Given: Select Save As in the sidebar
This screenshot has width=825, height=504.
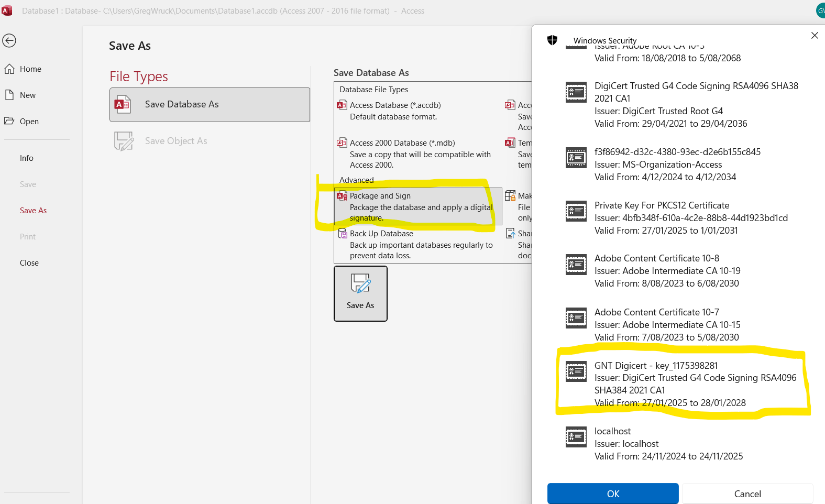Looking at the screenshot, I should point(33,211).
